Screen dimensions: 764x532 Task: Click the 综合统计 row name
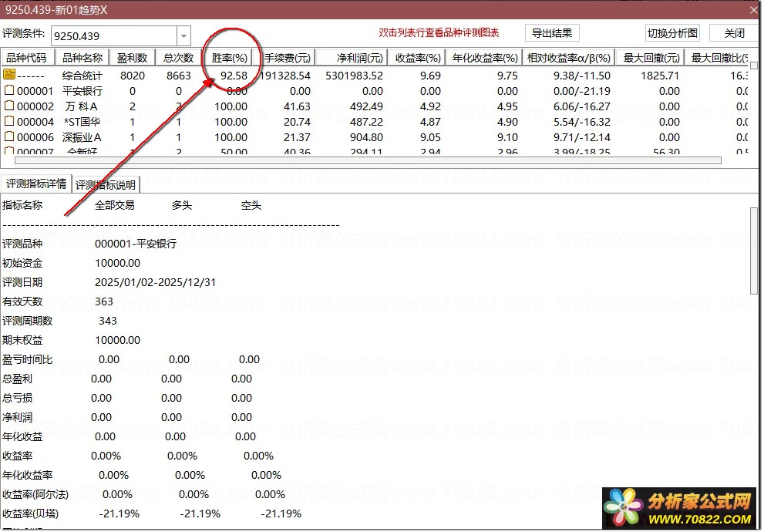click(x=82, y=76)
